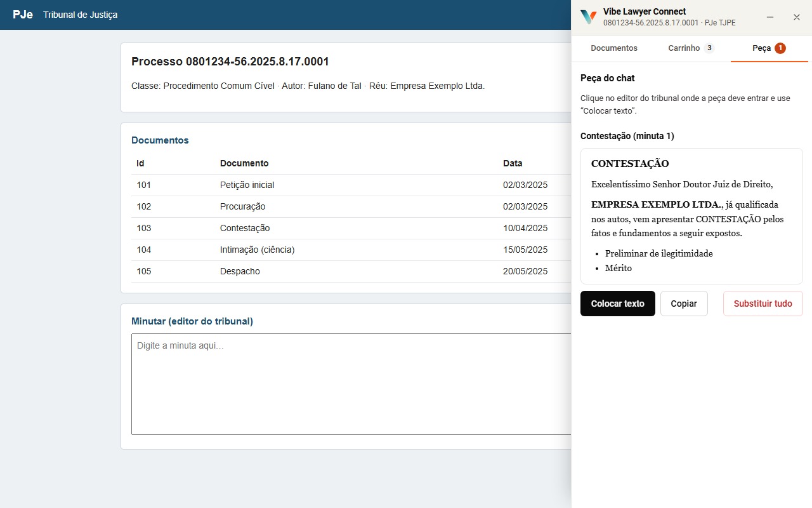Click the 15/05/2025 date cell
Screen dimensions: 812x508
click(x=525, y=250)
